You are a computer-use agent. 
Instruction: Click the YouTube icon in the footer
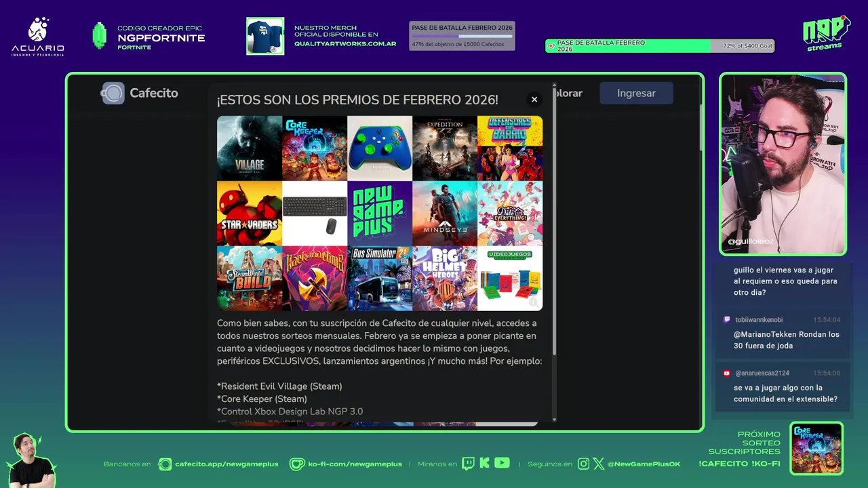502,463
